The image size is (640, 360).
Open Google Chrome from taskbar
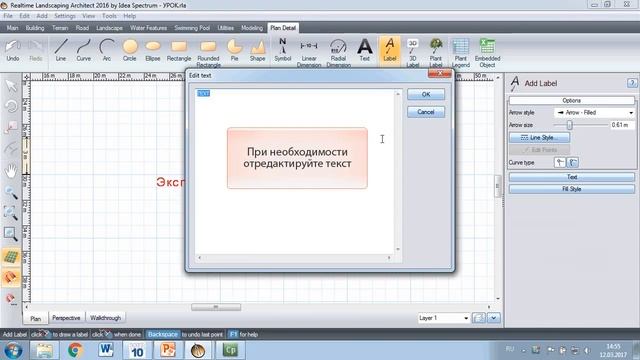click(75, 350)
